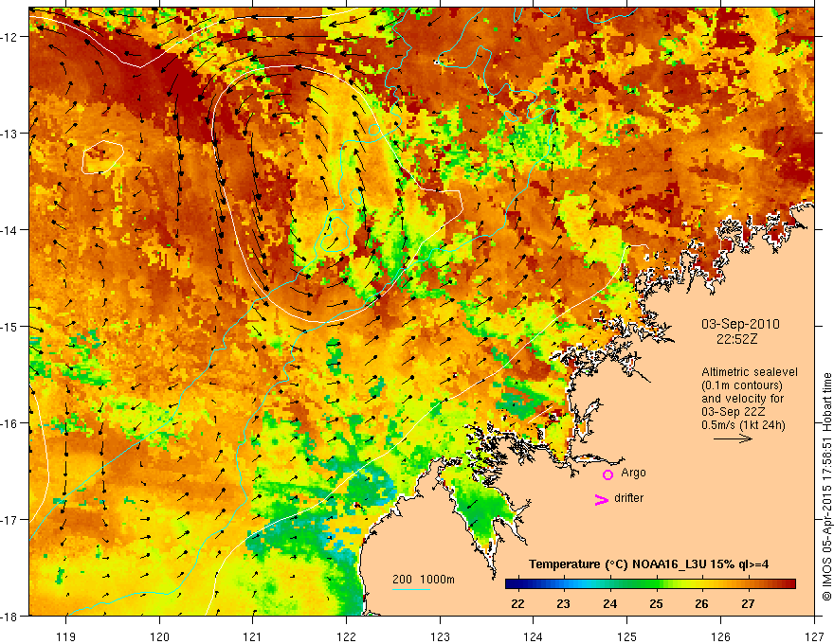Click the '200 1000m' isobath label
Image resolution: width=834 pixels, height=644 pixels.
[424, 580]
